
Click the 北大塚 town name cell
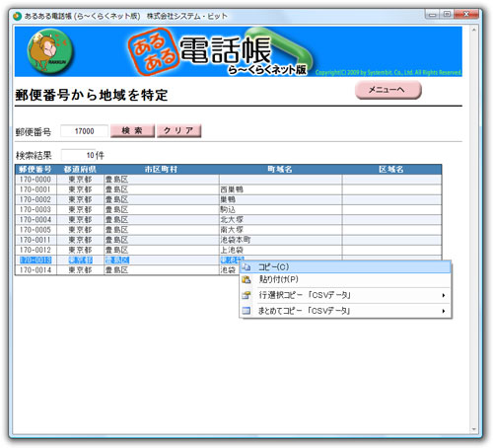[x=280, y=220]
